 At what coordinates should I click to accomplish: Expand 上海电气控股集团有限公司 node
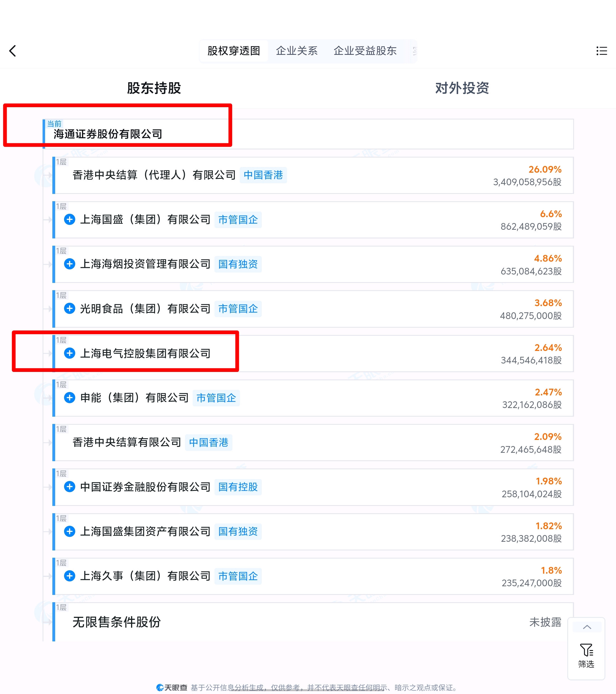(70, 353)
